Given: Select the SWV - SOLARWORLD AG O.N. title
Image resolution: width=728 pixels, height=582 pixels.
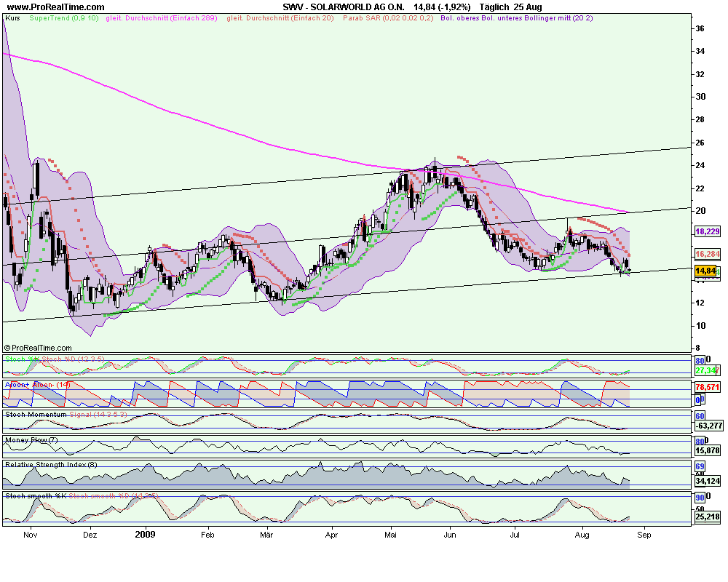Looking at the screenshot, I should (344, 7).
